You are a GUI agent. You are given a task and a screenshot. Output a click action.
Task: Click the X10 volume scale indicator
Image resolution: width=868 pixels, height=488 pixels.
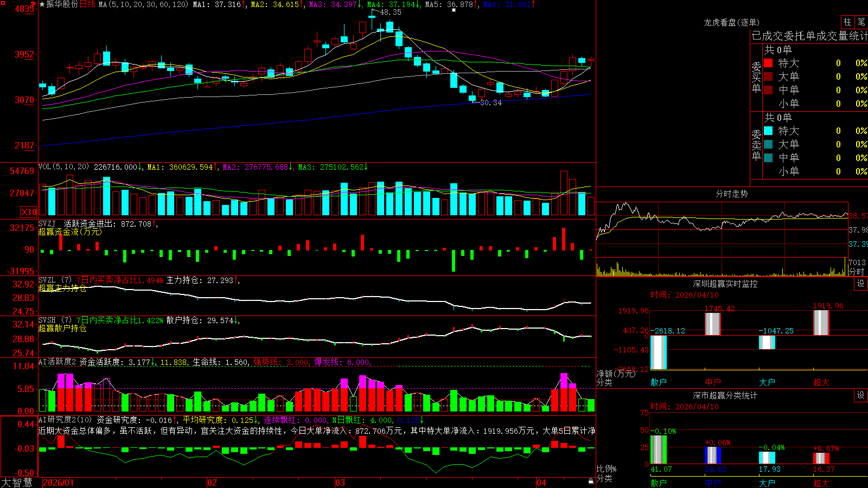pos(29,212)
